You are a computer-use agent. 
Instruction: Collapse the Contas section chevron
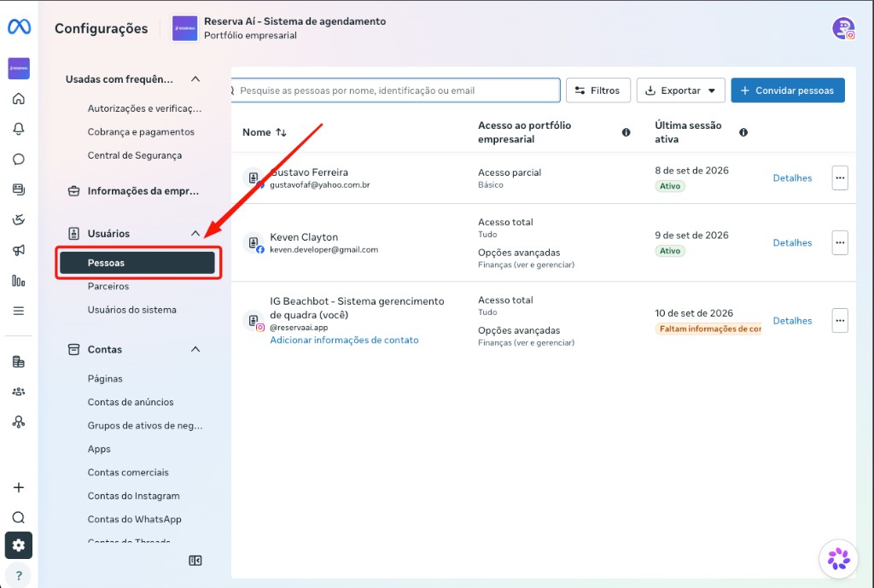195,349
